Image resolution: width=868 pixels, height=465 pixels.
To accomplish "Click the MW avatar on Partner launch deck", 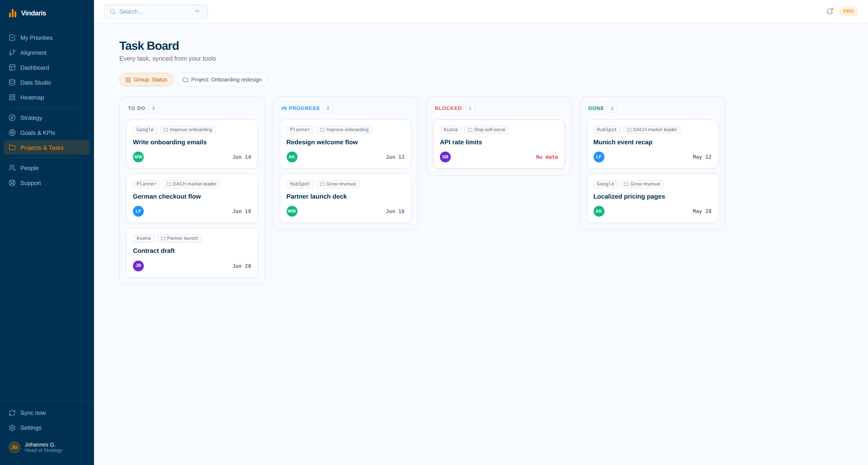I will pyautogui.click(x=292, y=211).
